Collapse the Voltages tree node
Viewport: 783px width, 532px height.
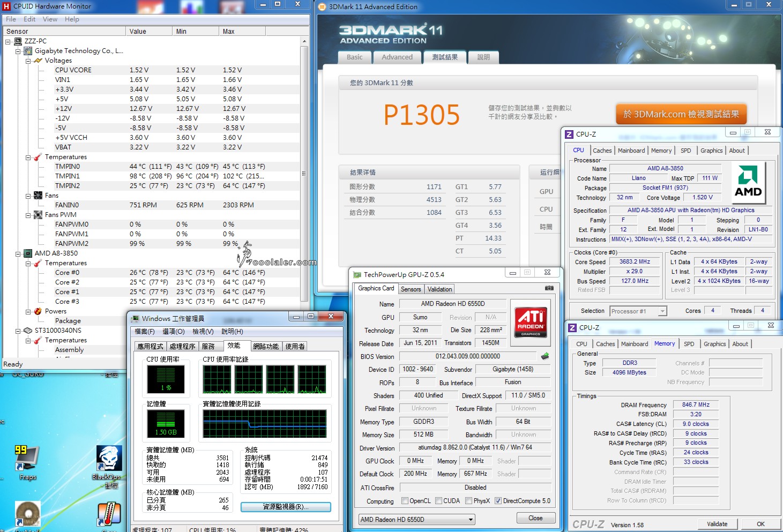tap(28, 61)
